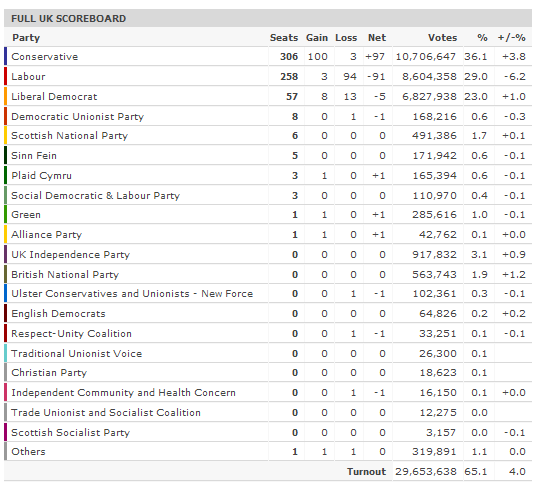Select the Others row label
Viewport: 536px width, 485px height.
coord(28,452)
